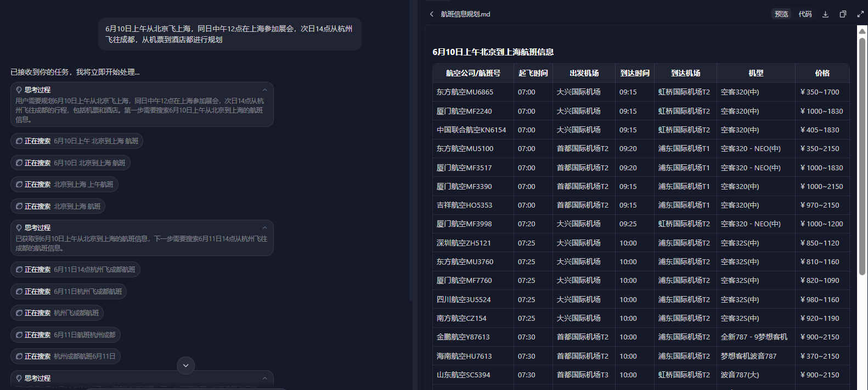868x390 pixels.
Task: Click price ¥970~2150 for HO5353
Action: (820, 205)
